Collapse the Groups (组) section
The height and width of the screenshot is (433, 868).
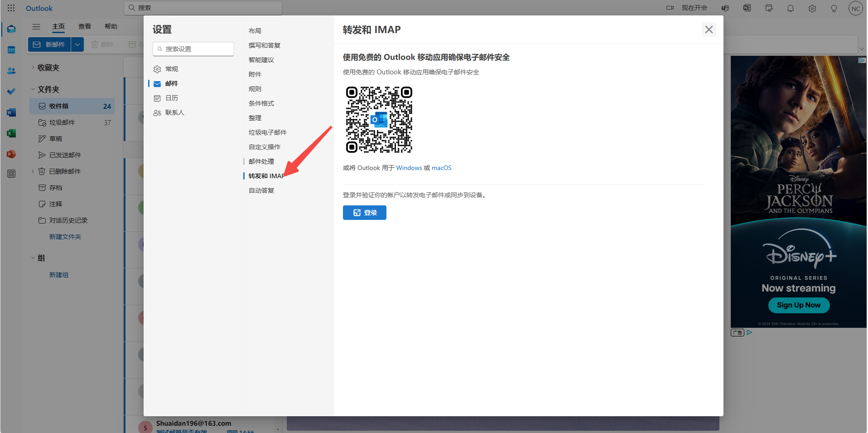point(33,258)
